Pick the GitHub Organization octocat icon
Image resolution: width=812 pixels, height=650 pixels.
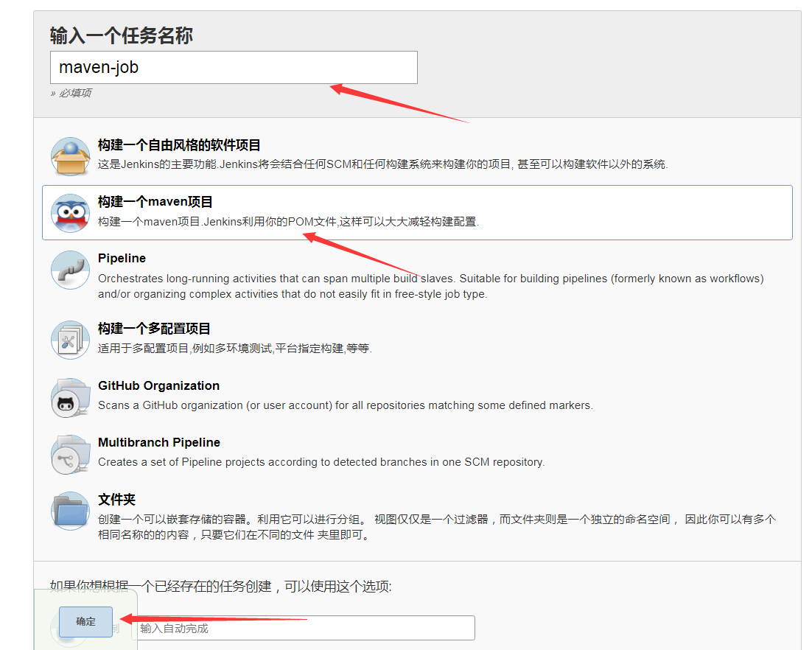[71, 397]
